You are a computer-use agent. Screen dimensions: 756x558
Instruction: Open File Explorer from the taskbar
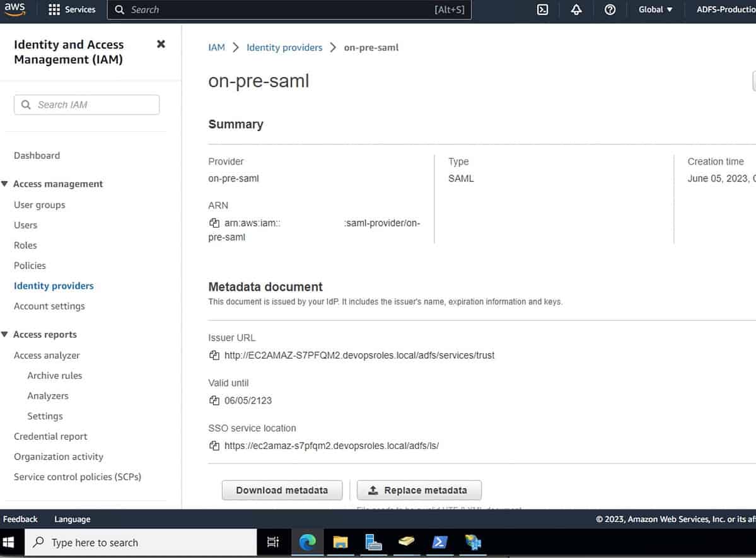pyautogui.click(x=341, y=542)
